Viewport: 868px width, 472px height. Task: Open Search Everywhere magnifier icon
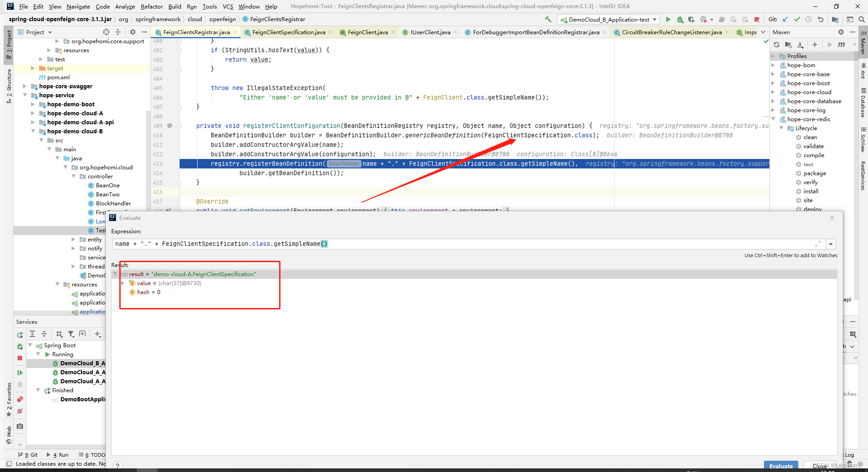861,19
